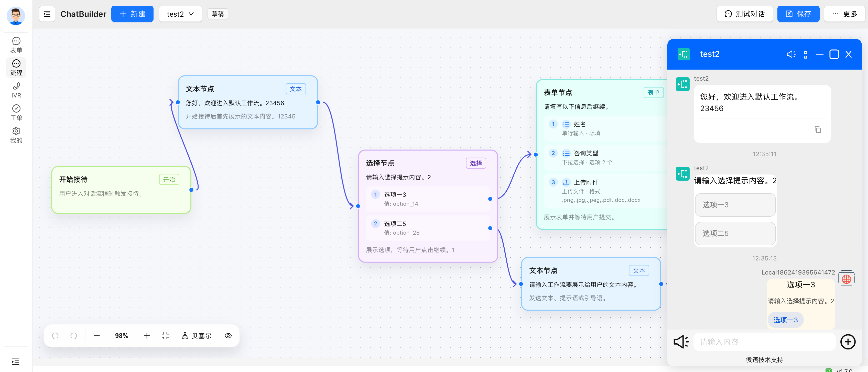Click the user avatar at top left
The image size is (868, 372).
tap(16, 16)
